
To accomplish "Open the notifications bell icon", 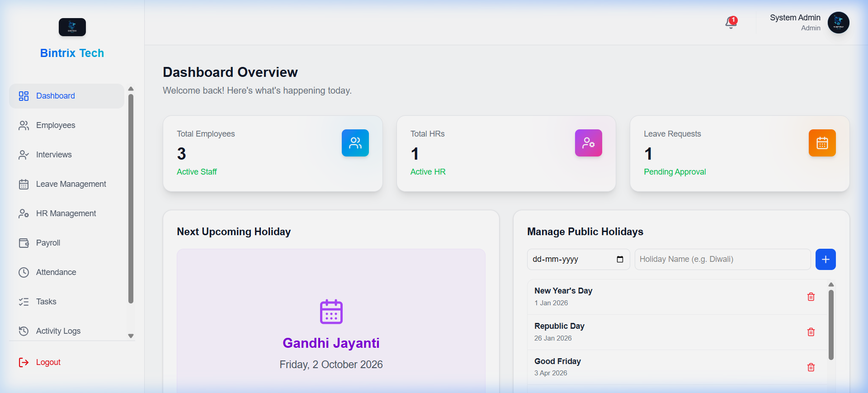I will [731, 23].
